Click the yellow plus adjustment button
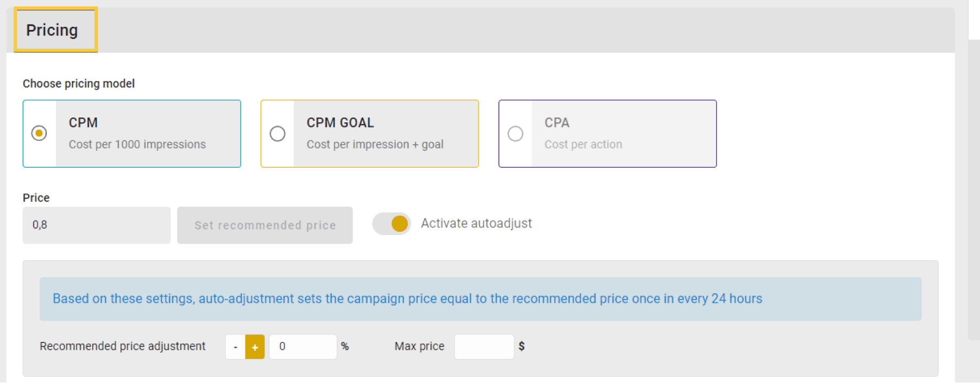 [x=255, y=347]
